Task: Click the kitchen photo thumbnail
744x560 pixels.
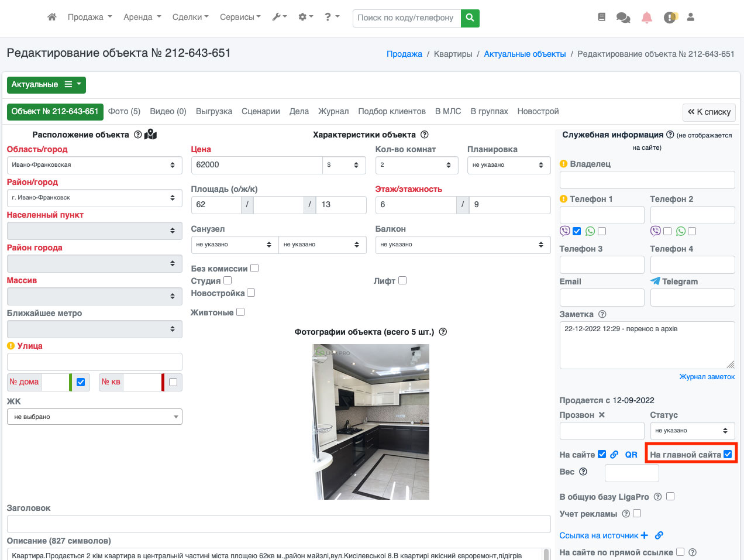Action: point(371,421)
